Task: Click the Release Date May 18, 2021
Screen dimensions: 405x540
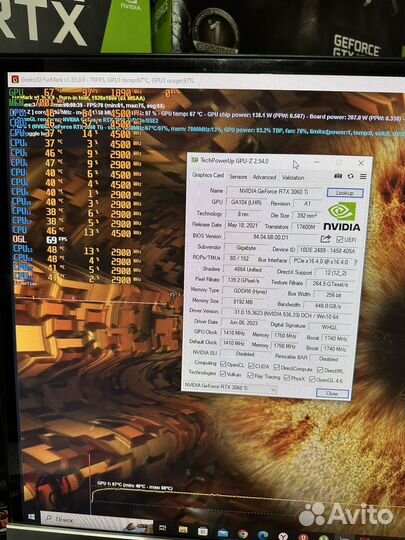Action: pyautogui.click(x=242, y=225)
